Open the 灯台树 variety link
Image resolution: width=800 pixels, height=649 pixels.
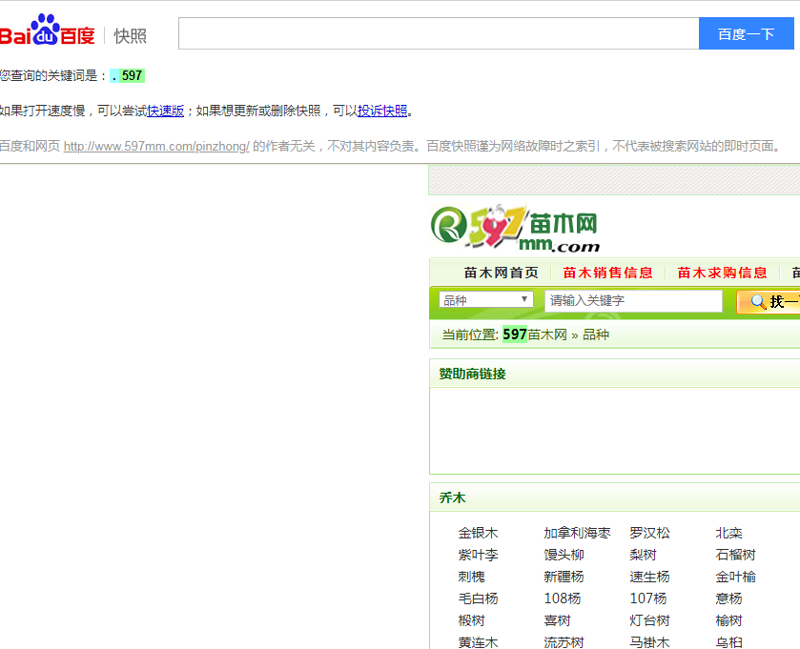[x=649, y=621]
